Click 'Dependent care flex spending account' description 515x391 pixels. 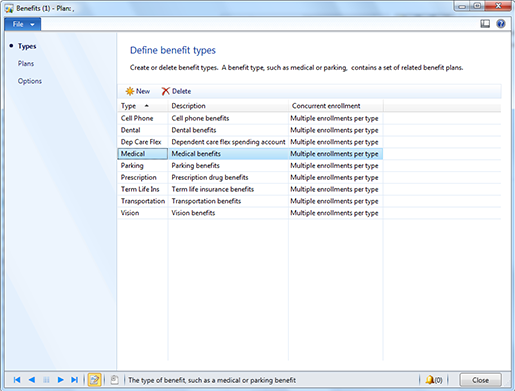pyautogui.click(x=228, y=142)
